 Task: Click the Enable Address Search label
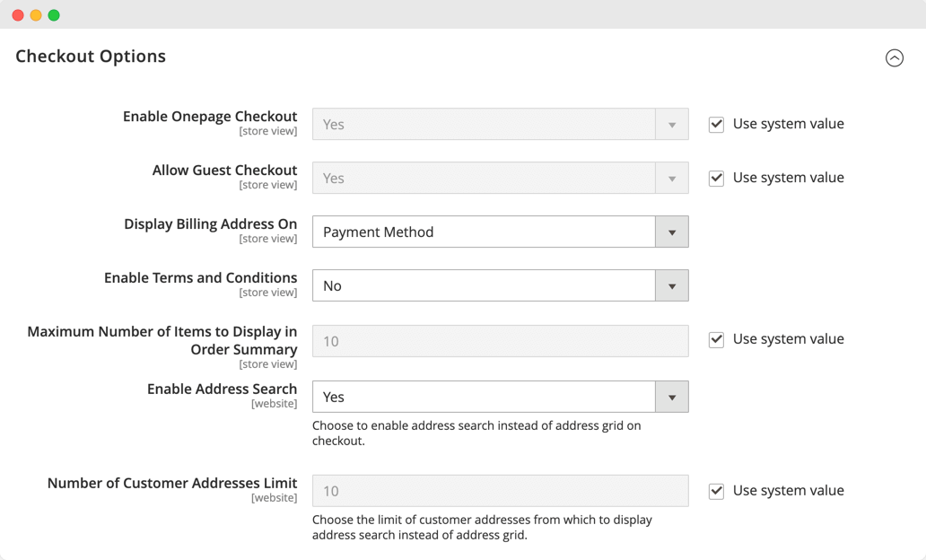(222, 389)
